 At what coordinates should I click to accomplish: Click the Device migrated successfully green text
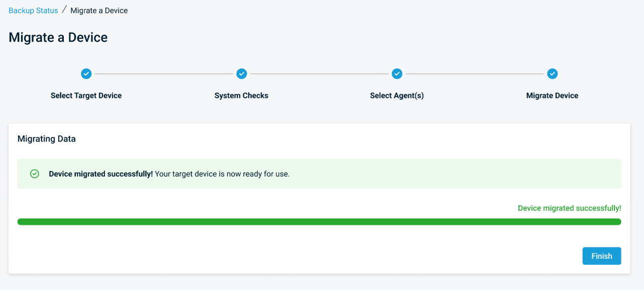[569, 208]
